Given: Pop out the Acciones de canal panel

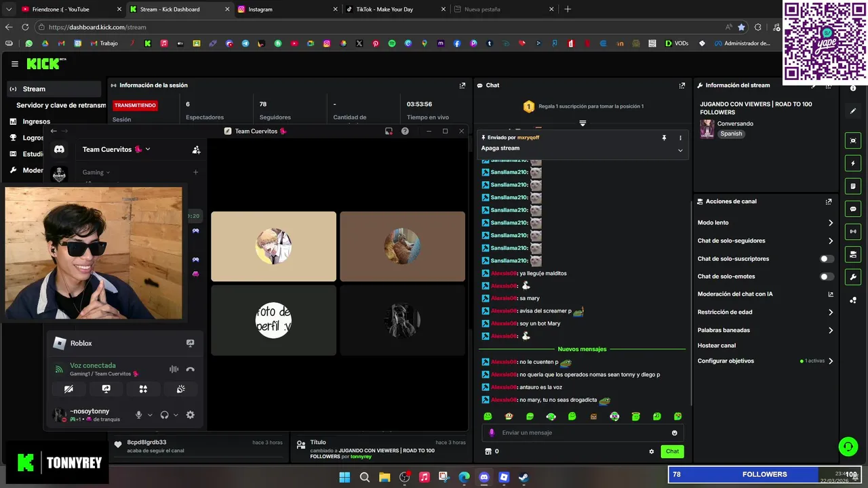Looking at the screenshot, I should (x=829, y=201).
